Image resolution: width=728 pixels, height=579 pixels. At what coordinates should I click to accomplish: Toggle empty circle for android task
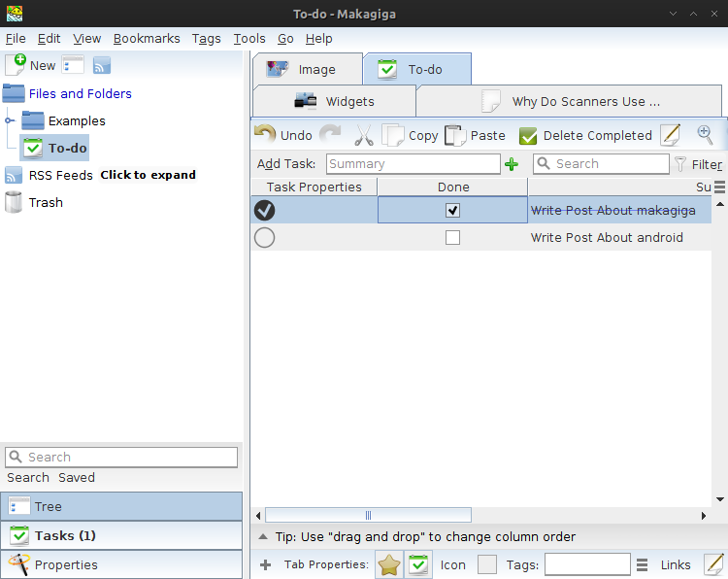264,237
